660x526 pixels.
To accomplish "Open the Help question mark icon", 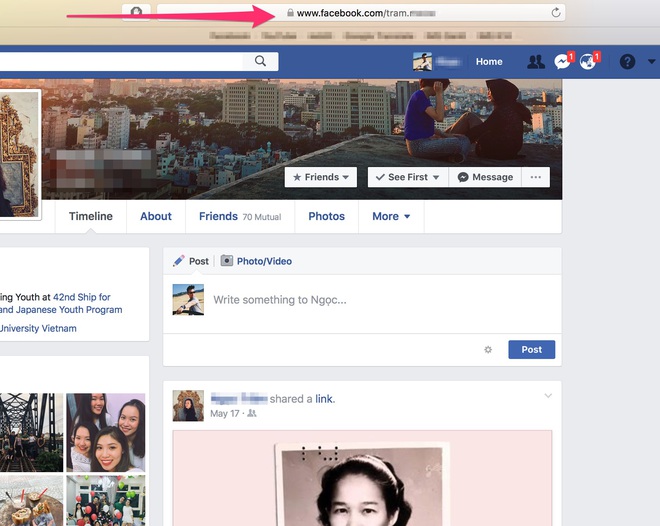I will pos(627,62).
